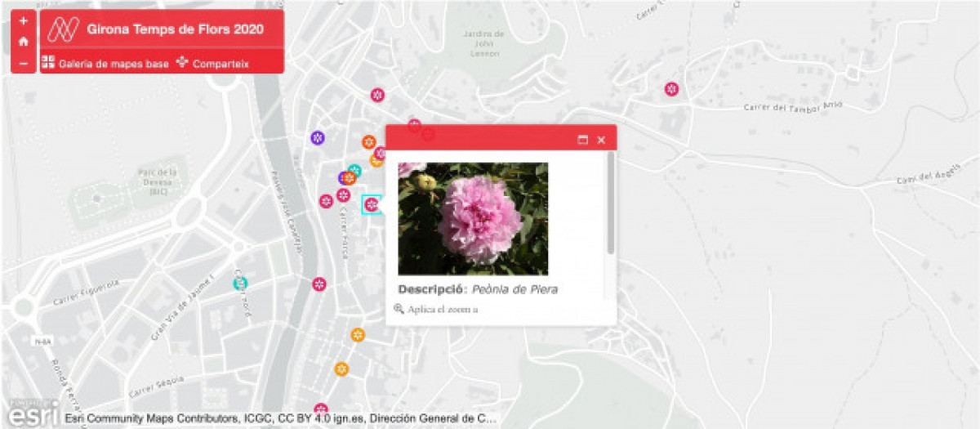
Task: Close the Peònia de Piera popup
Action: coord(601,140)
